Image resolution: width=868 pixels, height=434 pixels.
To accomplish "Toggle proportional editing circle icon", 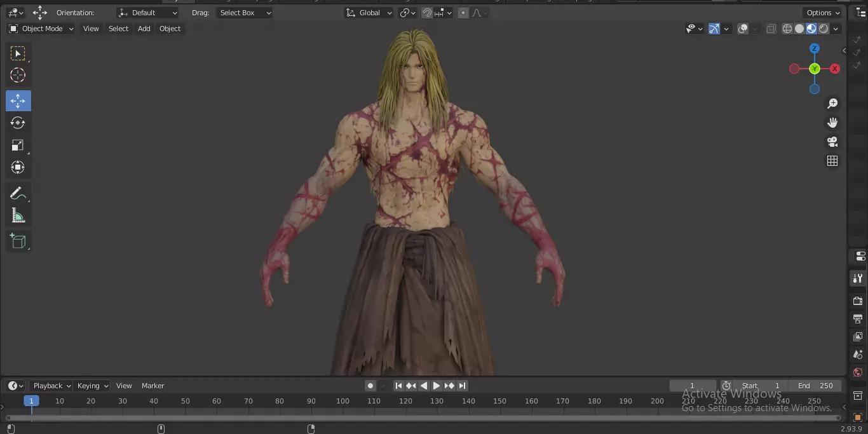I will (463, 13).
